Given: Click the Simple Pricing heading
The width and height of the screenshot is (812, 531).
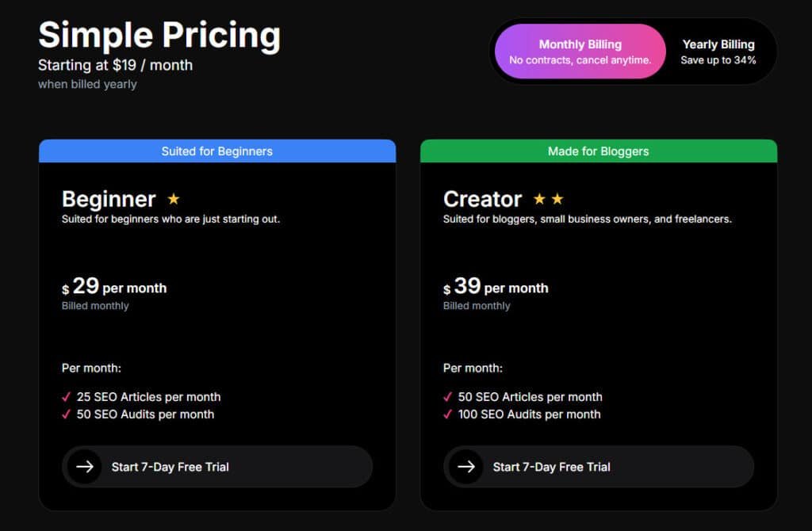Looking at the screenshot, I should click(159, 36).
